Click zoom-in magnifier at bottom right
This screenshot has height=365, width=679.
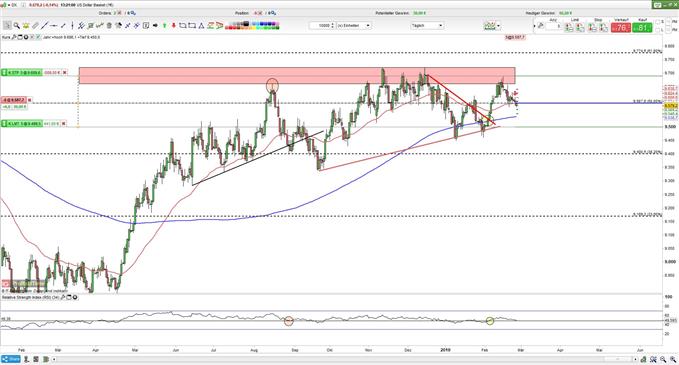(673, 359)
